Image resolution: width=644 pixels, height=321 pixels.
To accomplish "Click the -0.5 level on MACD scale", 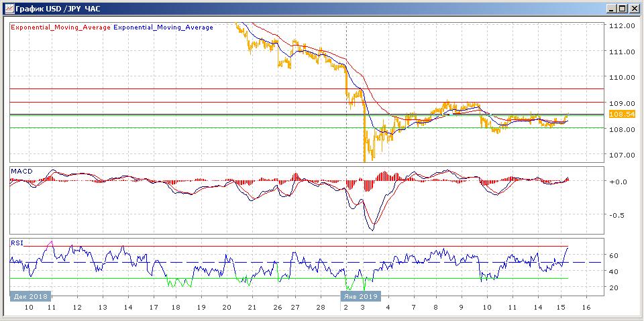I will [616, 215].
